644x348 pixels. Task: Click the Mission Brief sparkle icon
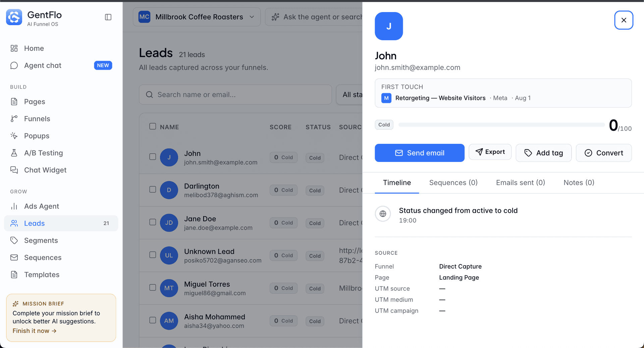[x=16, y=304]
